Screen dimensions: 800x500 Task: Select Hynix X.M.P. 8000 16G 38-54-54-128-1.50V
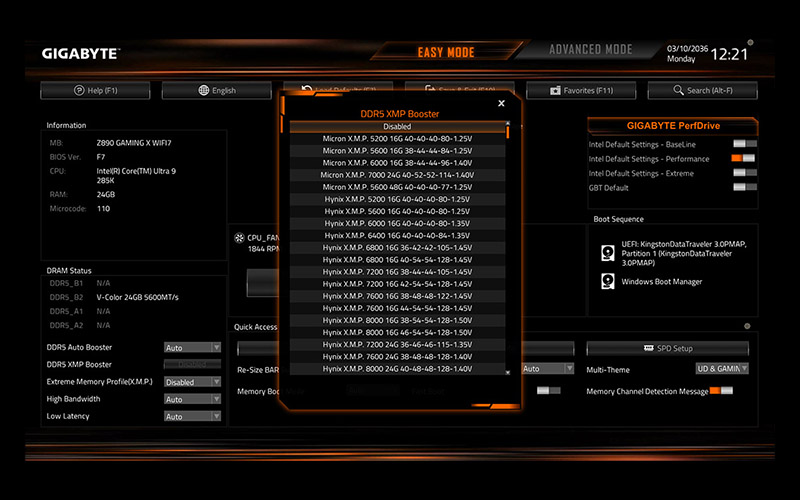(x=397, y=320)
